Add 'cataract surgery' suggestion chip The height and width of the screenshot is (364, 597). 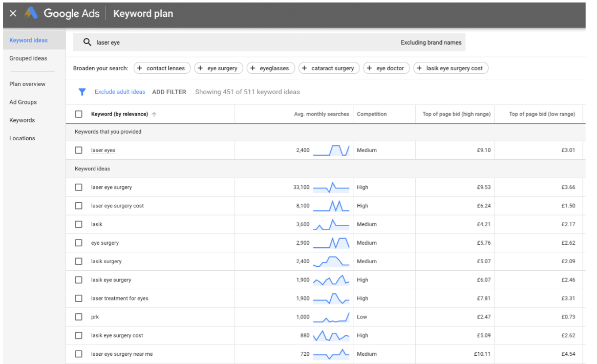pos(328,68)
